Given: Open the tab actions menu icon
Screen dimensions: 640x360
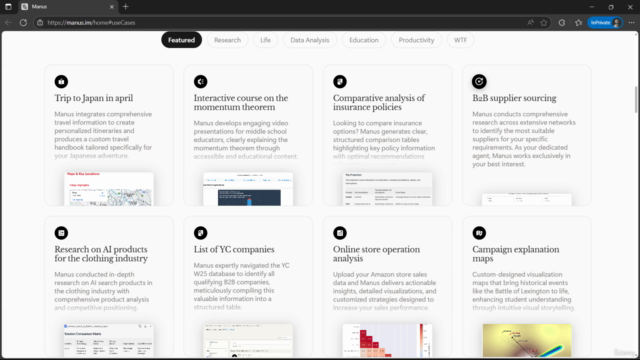Looking at the screenshot, I should click(8, 7).
